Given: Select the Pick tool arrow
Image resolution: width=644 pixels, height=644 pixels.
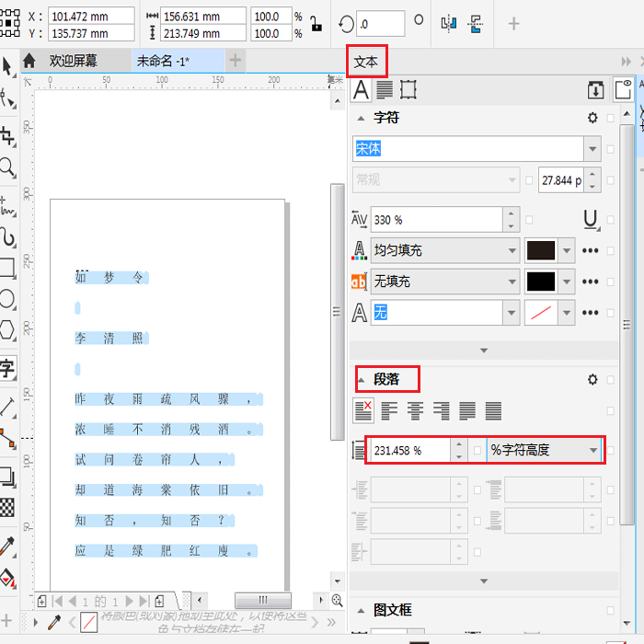Looking at the screenshot, I should coord(7,66).
